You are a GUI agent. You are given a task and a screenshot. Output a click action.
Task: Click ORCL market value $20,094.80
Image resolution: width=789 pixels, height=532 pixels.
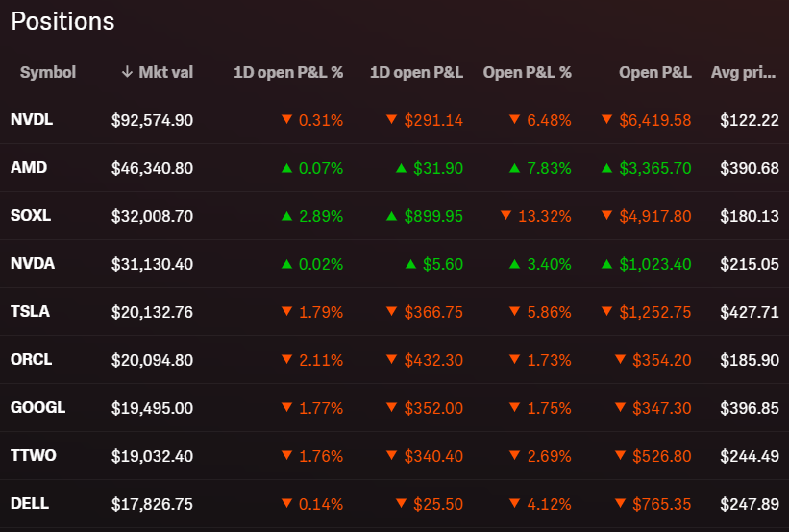pyautogui.click(x=152, y=360)
